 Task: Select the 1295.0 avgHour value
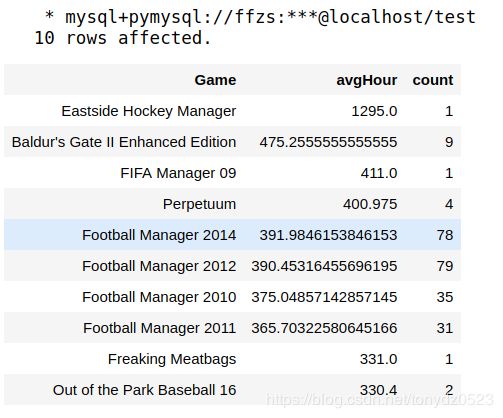pos(374,111)
